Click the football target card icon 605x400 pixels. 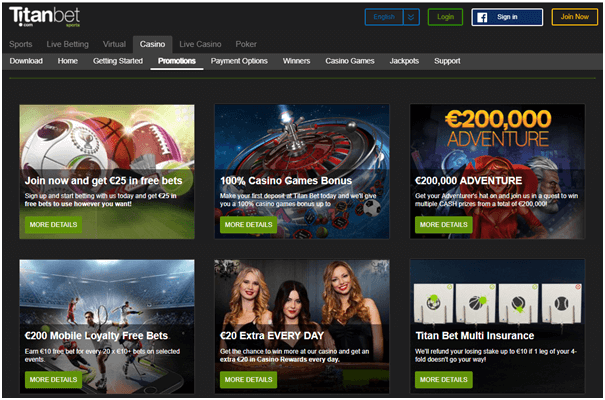433,303
